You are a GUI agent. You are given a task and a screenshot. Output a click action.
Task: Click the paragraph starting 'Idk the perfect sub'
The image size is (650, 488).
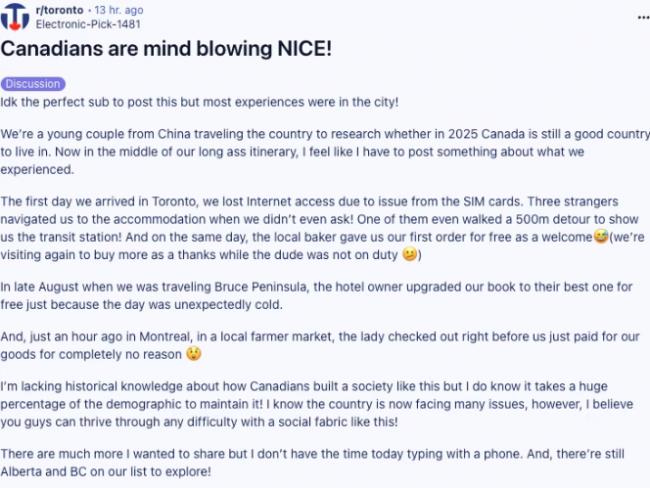point(199,102)
